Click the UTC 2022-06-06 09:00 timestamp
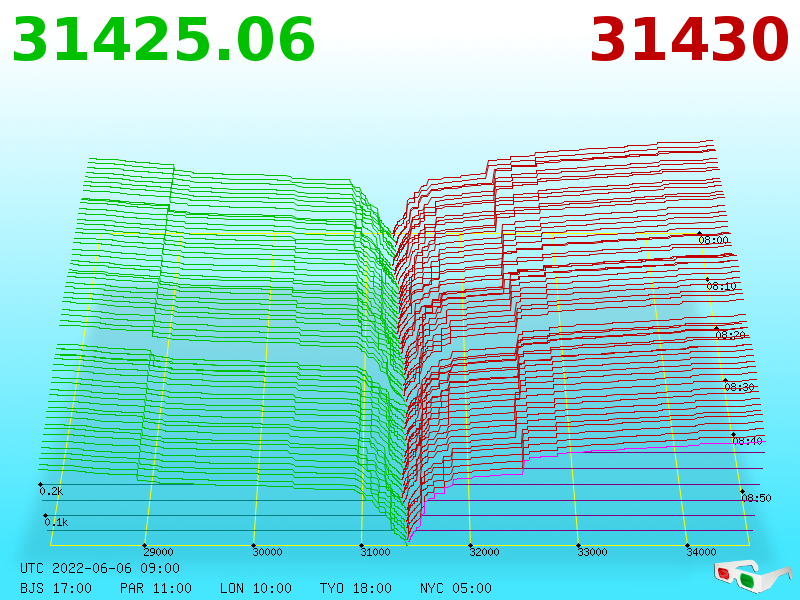 pos(100,568)
